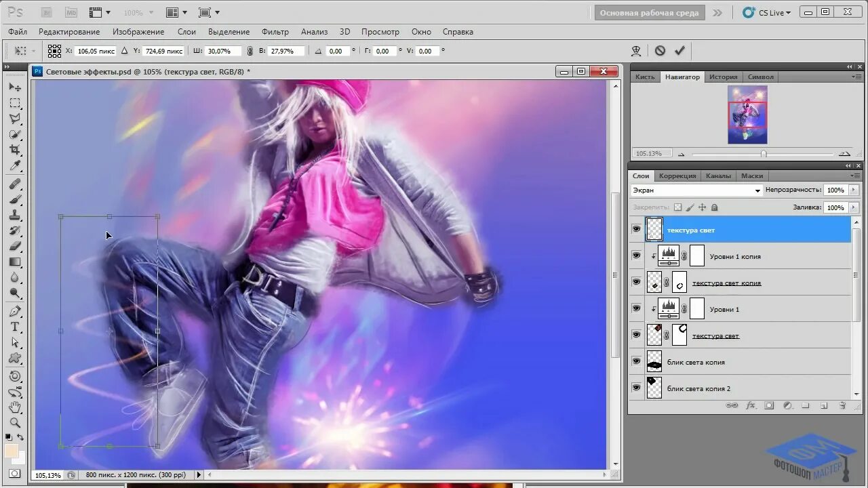Cancel the transform with the circle-slash icon
The height and width of the screenshot is (488, 868).
click(660, 51)
